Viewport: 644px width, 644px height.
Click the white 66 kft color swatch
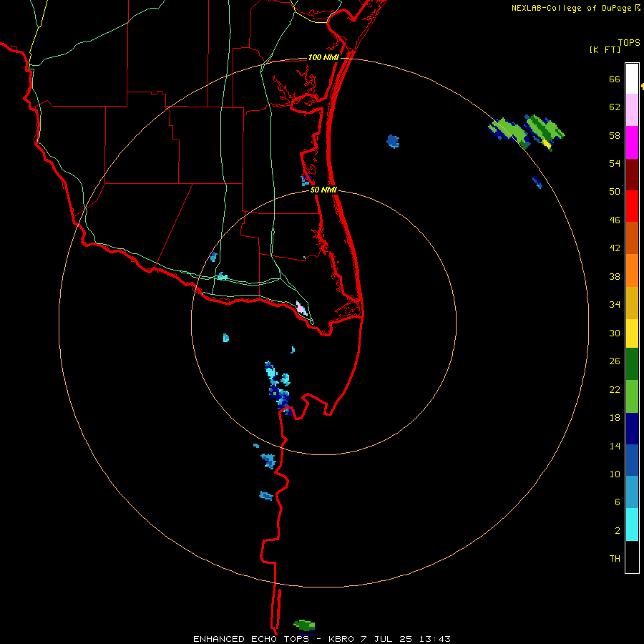pyautogui.click(x=632, y=79)
